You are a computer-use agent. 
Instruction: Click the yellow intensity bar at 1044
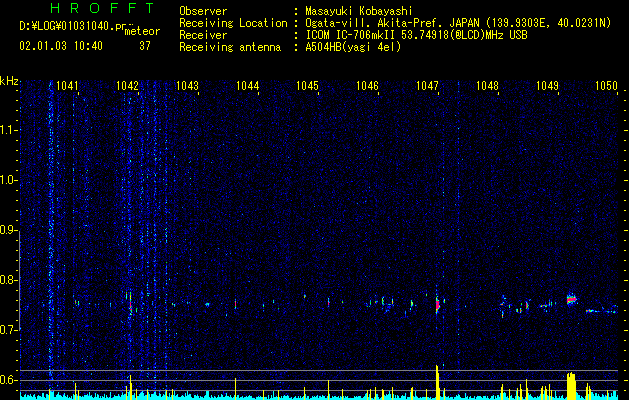tap(235, 389)
